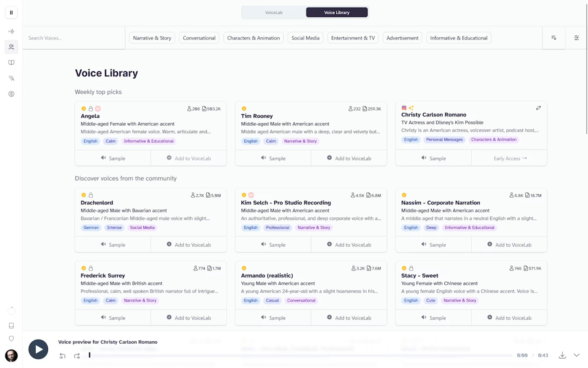Toggle the pause button at top left

click(11, 13)
